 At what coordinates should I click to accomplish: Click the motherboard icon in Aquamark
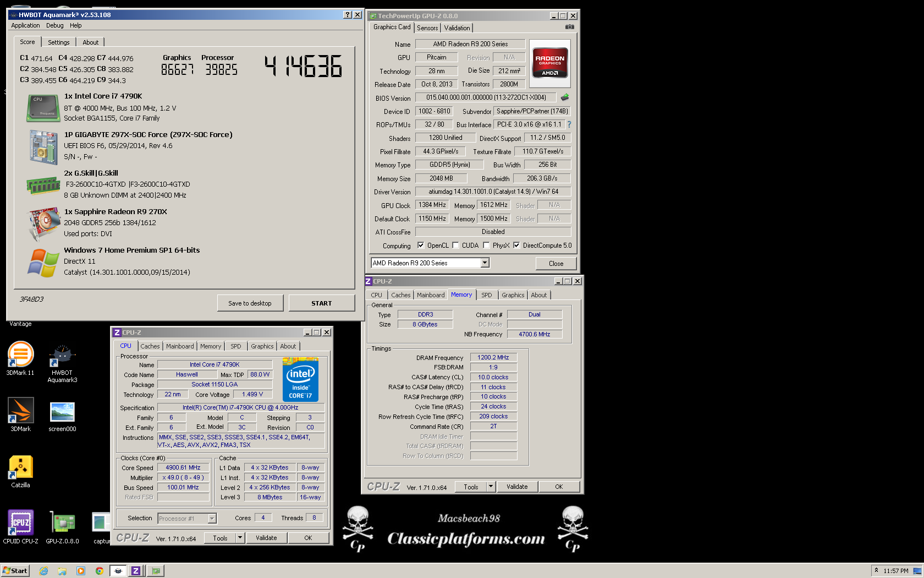43,147
